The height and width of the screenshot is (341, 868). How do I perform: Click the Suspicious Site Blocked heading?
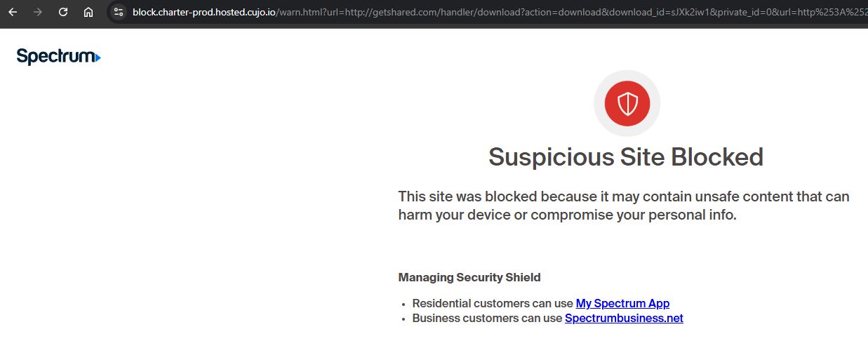626,156
